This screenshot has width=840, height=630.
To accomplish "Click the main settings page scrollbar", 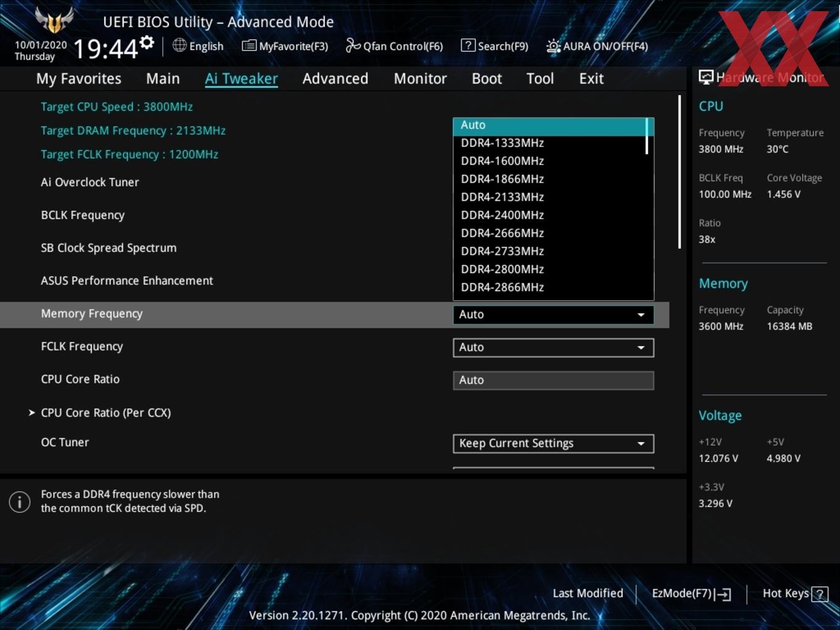I will click(679, 172).
